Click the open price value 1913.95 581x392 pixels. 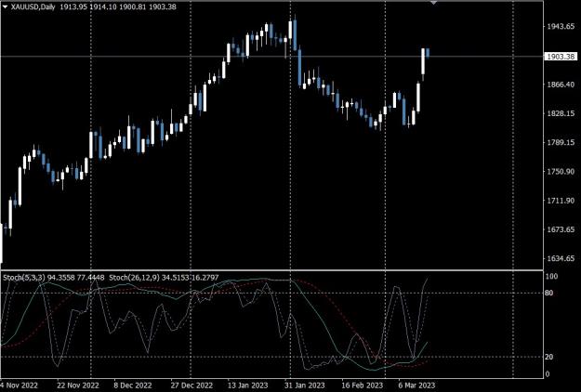pyautogui.click(x=73, y=7)
